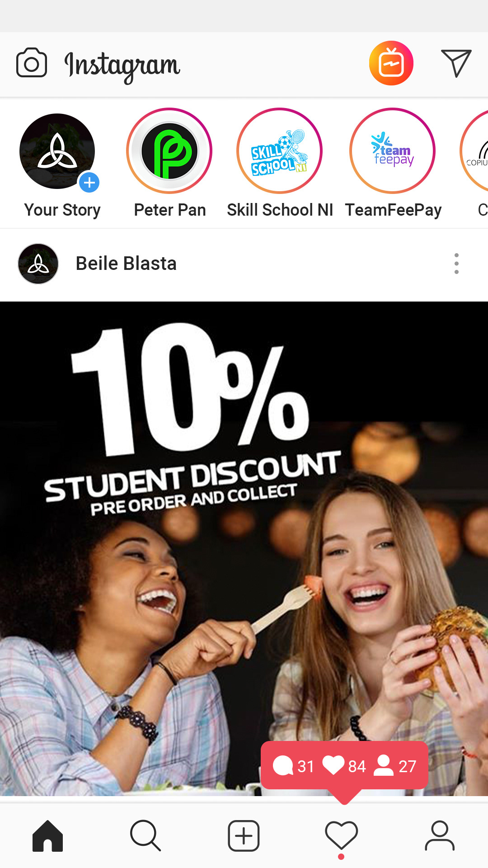Tap the 31 comments notification count
The image size is (488, 868).
(x=294, y=766)
